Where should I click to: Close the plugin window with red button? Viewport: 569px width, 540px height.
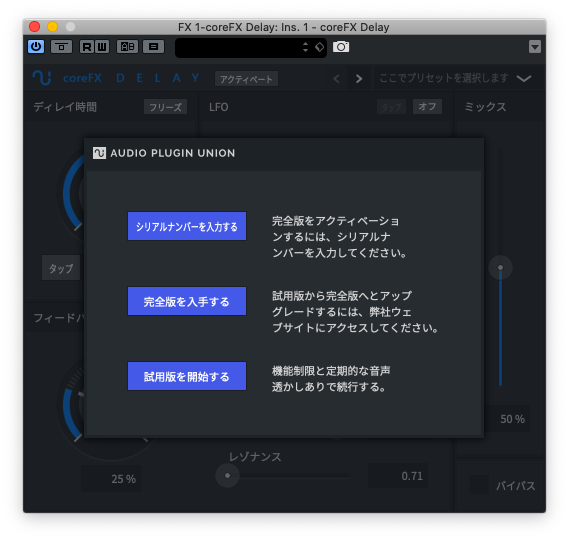coord(35,26)
